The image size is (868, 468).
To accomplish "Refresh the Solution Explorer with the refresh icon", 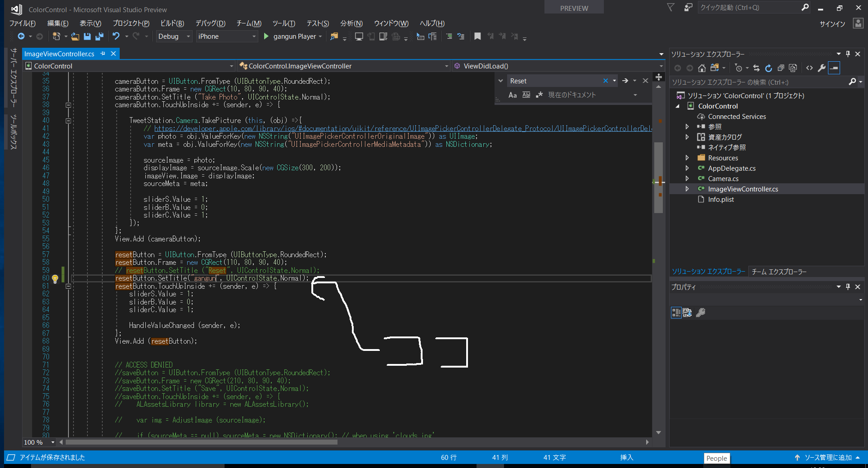I will (x=769, y=68).
